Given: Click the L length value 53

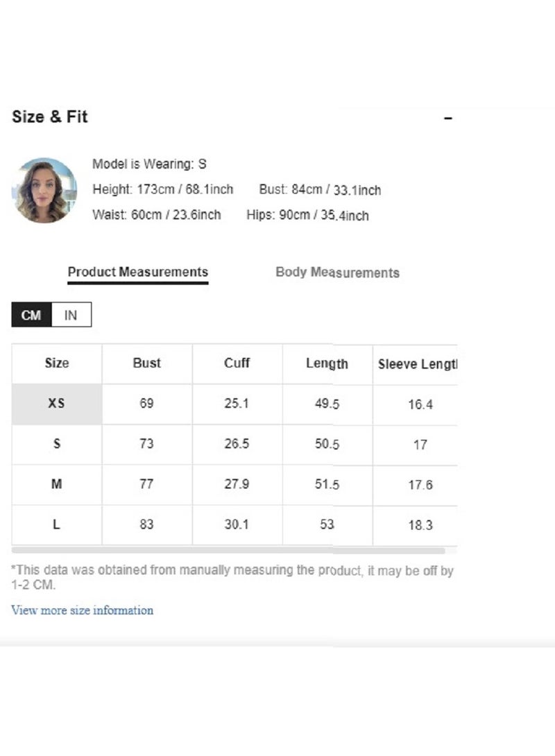Looking at the screenshot, I should pos(327,524).
